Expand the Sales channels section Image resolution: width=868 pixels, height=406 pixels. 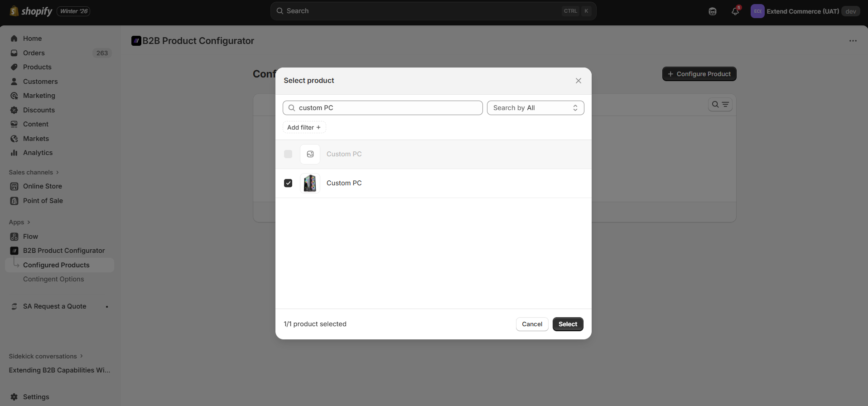tap(34, 172)
